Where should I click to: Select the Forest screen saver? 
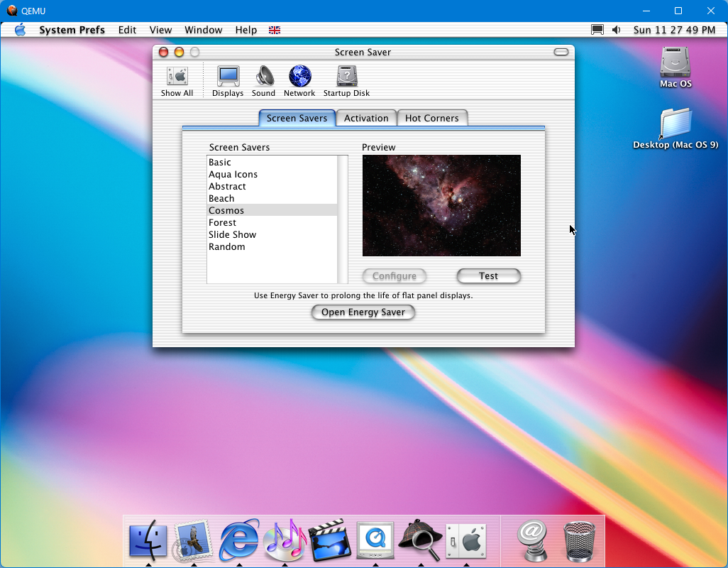point(222,223)
